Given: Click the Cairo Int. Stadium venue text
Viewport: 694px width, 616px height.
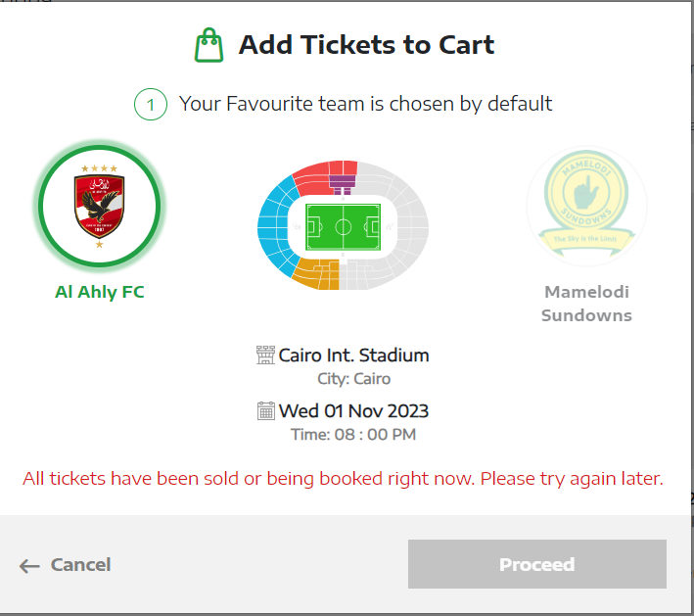Looking at the screenshot, I should click(x=353, y=355).
